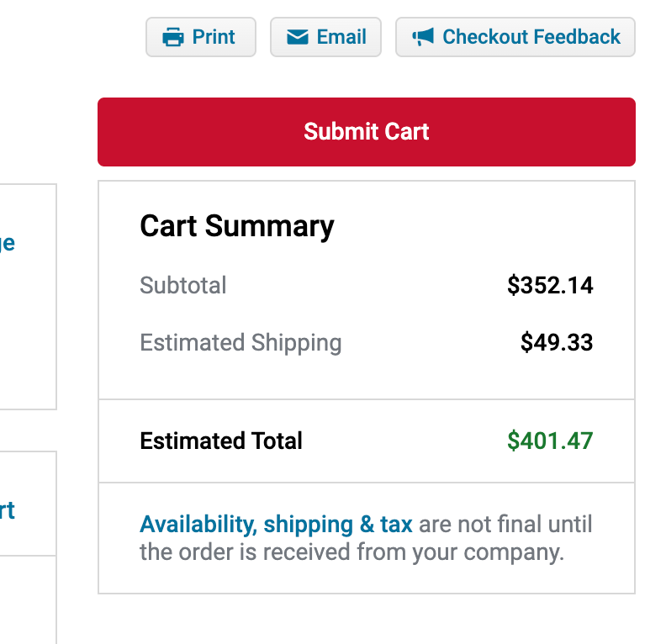Select the Print button label
Image resolution: width=666 pixels, height=644 pixels.
click(x=214, y=37)
